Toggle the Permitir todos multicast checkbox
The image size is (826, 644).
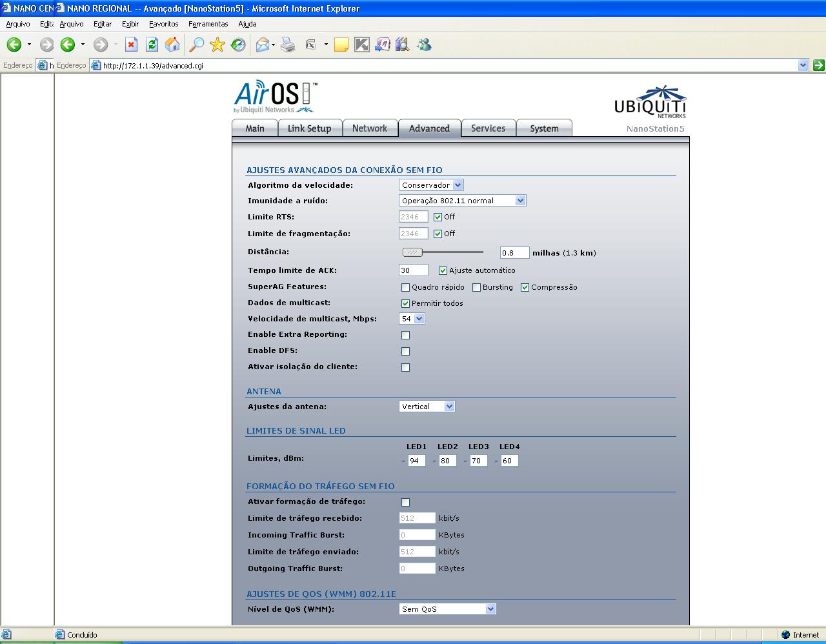pyautogui.click(x=405, y=303)
